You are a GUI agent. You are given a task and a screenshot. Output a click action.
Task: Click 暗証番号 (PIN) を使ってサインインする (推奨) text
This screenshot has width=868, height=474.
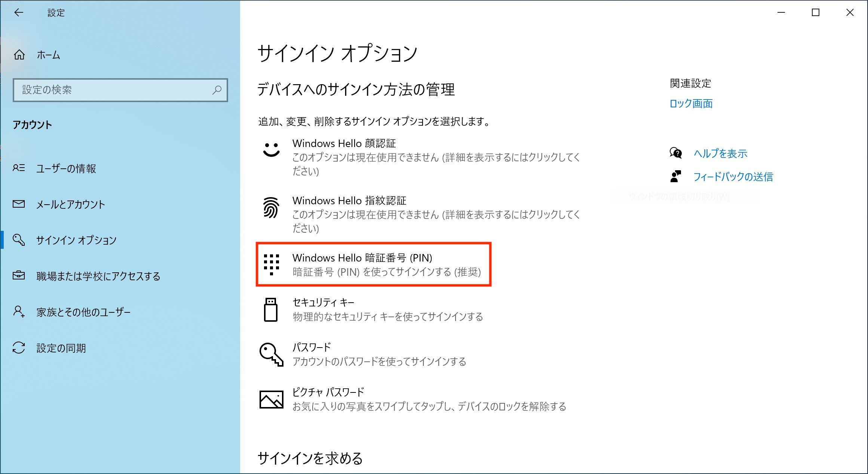(x=387, y=272)
